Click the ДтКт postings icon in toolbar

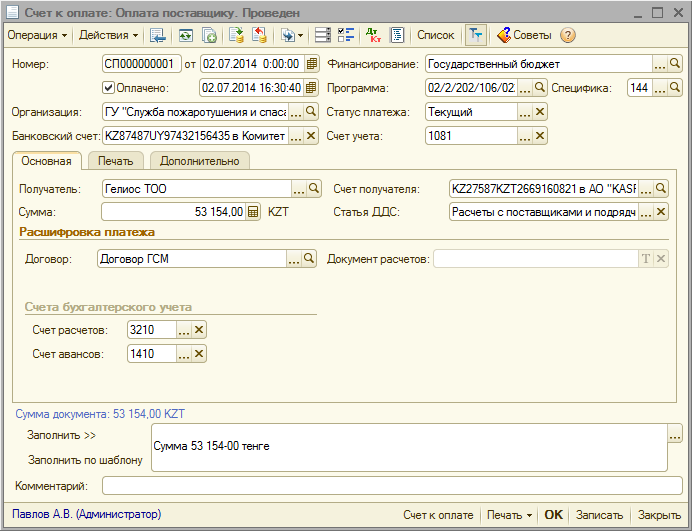(374, 35)
